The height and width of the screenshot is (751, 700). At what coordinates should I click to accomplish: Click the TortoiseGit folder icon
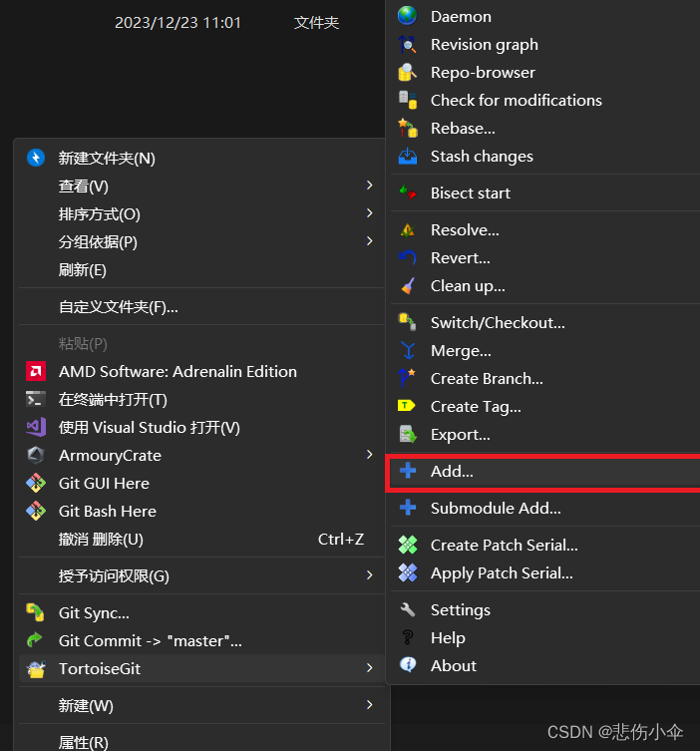36,668
